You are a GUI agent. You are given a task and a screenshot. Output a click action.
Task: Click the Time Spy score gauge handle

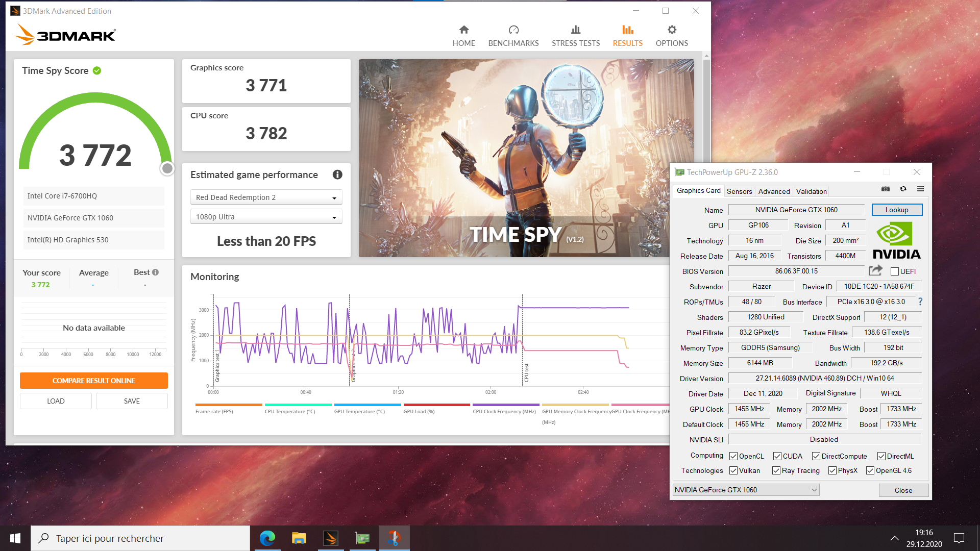(x=167, y=168)
